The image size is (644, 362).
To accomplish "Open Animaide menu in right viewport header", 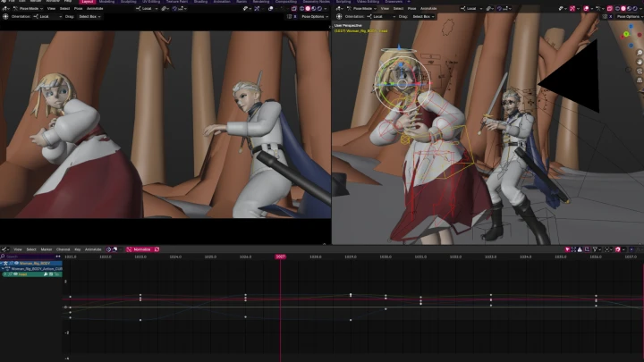I will [428, 8].
